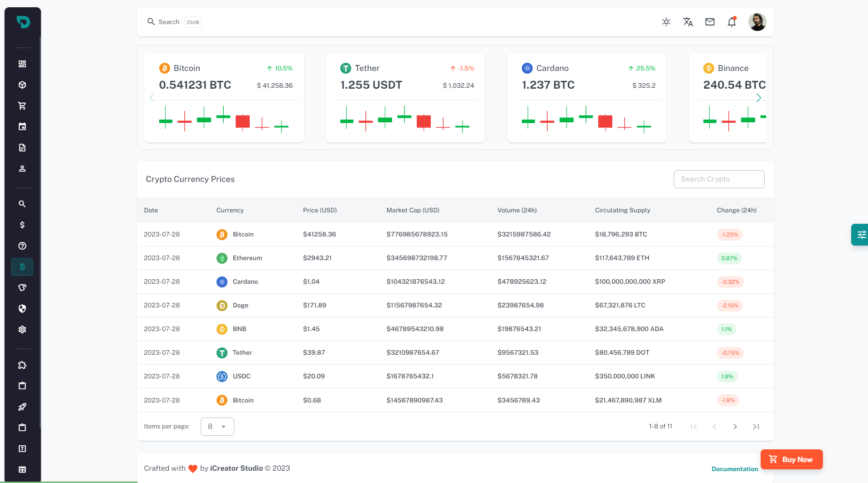Toggle the light/dark theme icon
Image resolution: width=868 pixels, height=483 pixels.
[x=666, y=22]
